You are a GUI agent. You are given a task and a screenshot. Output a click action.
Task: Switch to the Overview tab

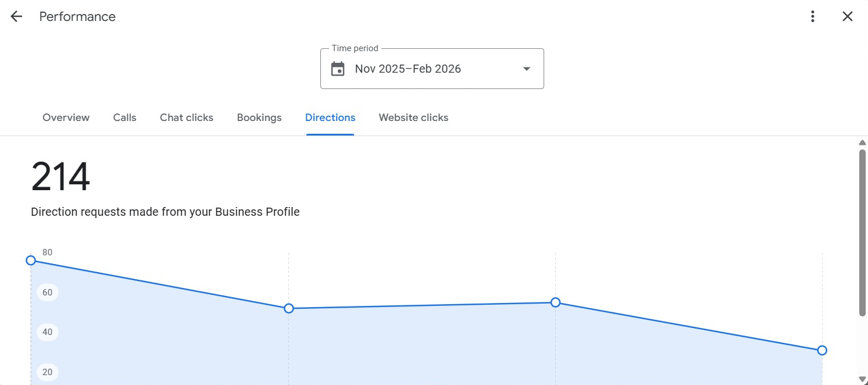[x=66, y=117]
